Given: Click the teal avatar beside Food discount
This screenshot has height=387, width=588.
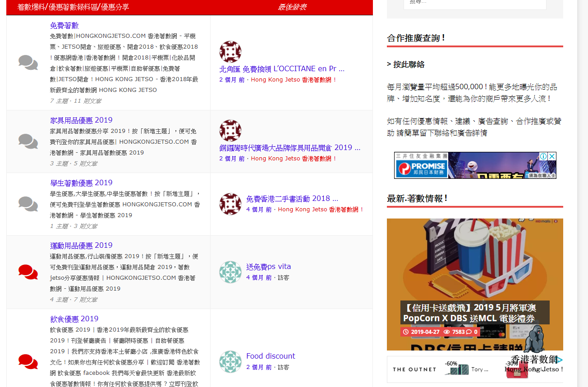Looking at the screenshot, I should (x=230, y=362).
